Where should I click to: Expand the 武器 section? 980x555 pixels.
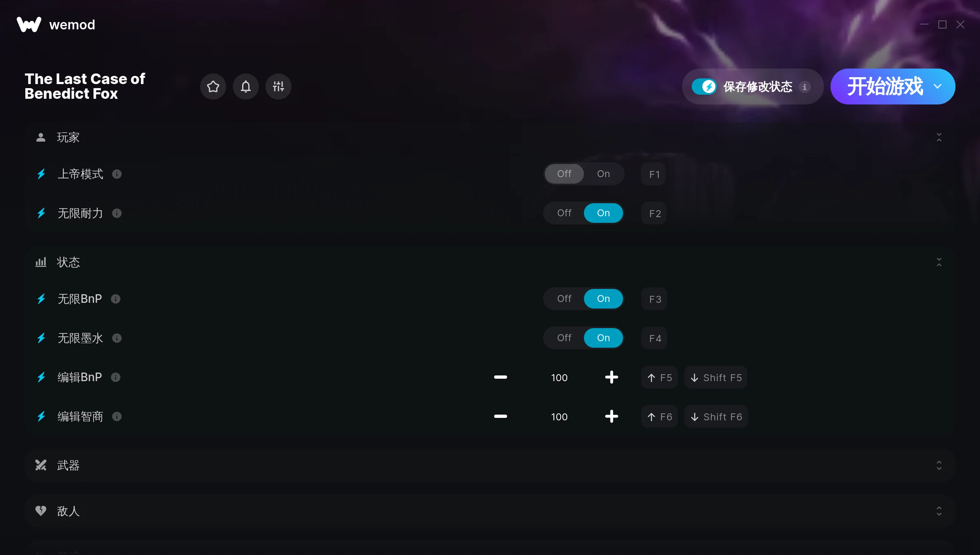point(939,466)
